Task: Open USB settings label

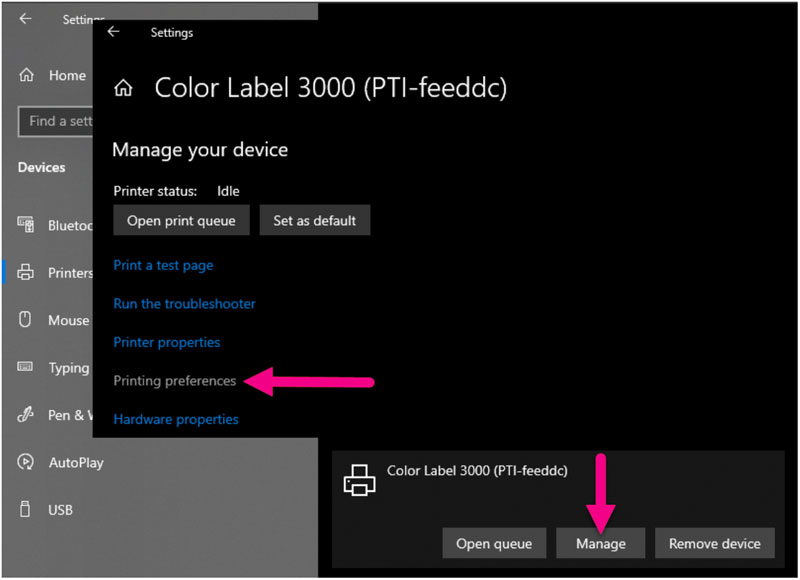Action: coord(60,510)
